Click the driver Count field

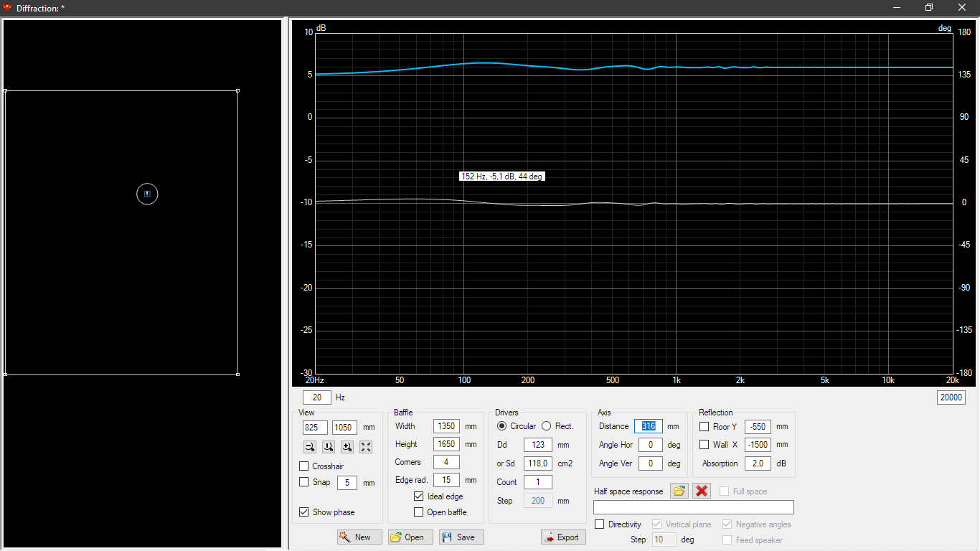(x=538, y=482)
